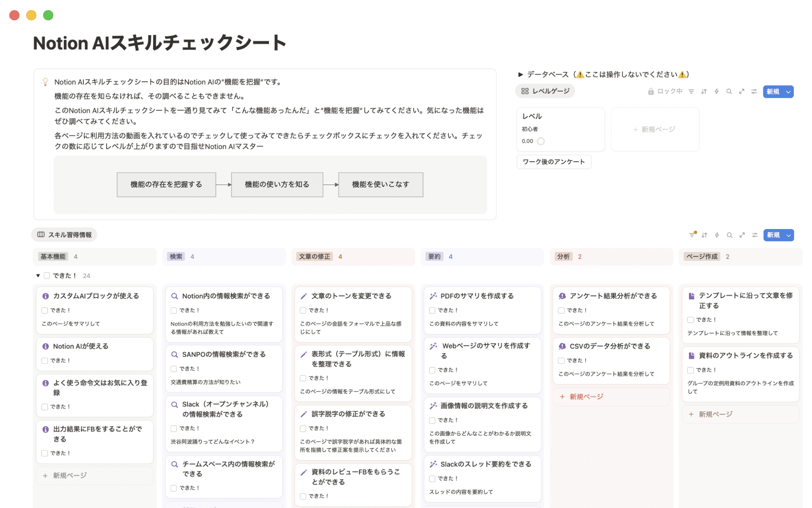Click the lightning automation icon near ロック中
812x508 pixels.
pyautogui.click(x=716, y=91)
